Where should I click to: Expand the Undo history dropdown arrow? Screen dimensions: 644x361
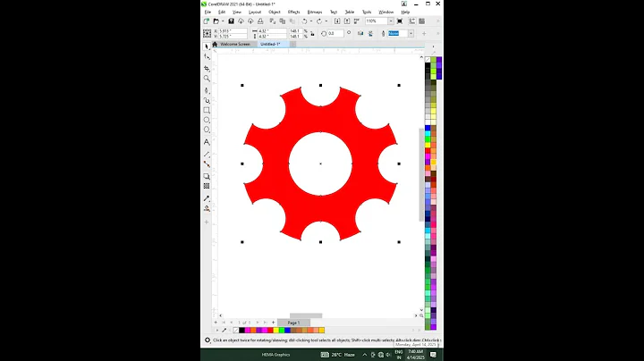311,21
